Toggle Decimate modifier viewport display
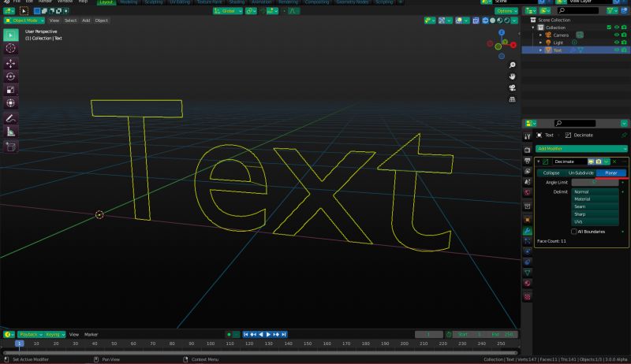The height and width of the screenshot is (364, 631). 591,162
